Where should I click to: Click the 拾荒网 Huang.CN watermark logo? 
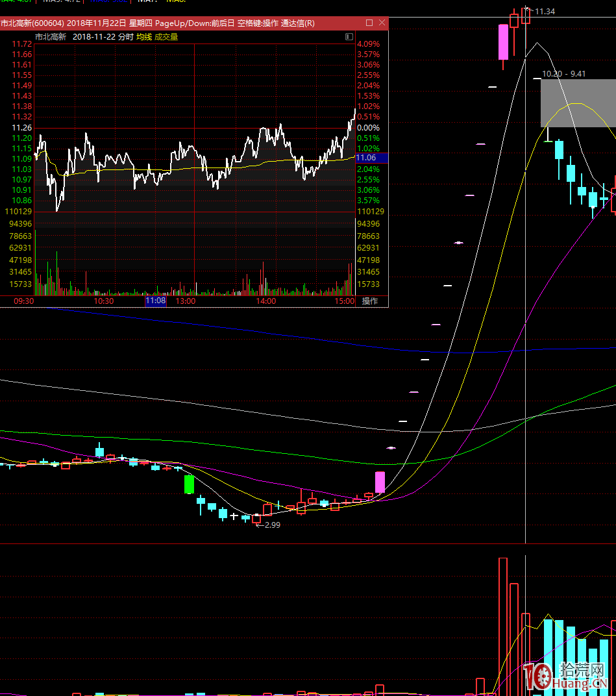[565, 677]
